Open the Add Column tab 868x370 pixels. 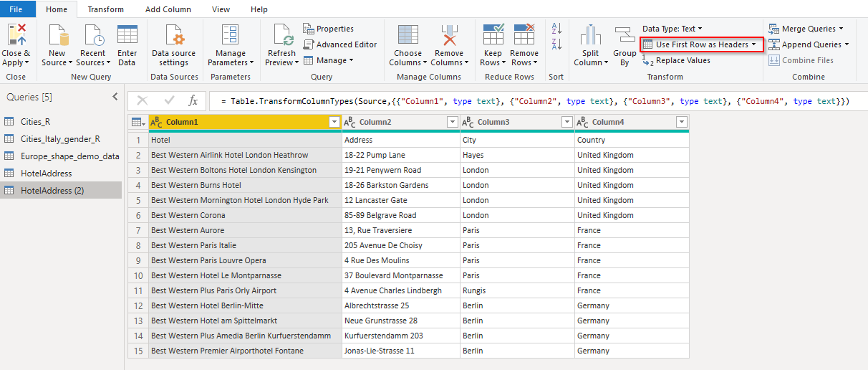coord(168,9)
